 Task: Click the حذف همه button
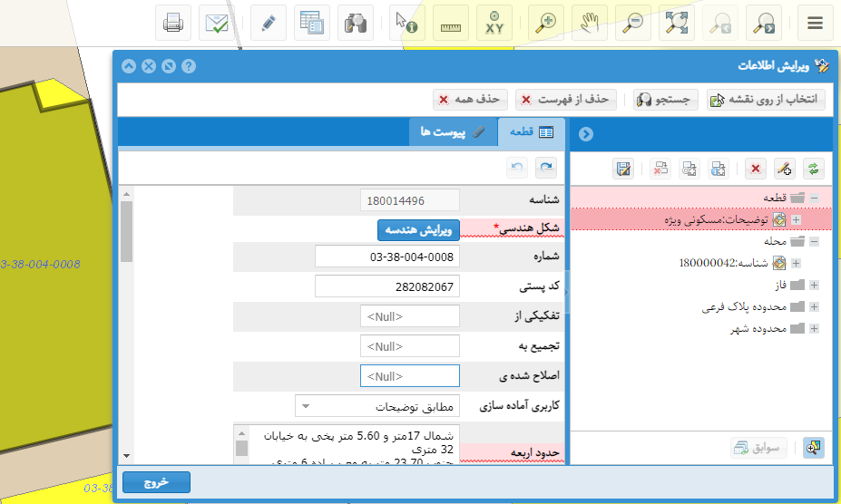[470, 99]
